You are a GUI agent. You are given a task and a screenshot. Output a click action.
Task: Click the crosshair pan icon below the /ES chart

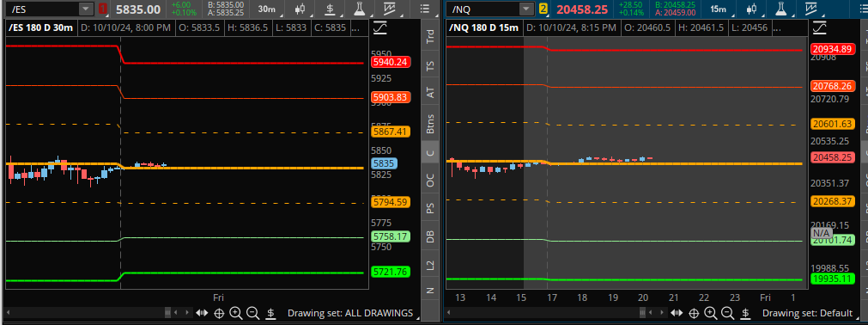tap(219, 313)
